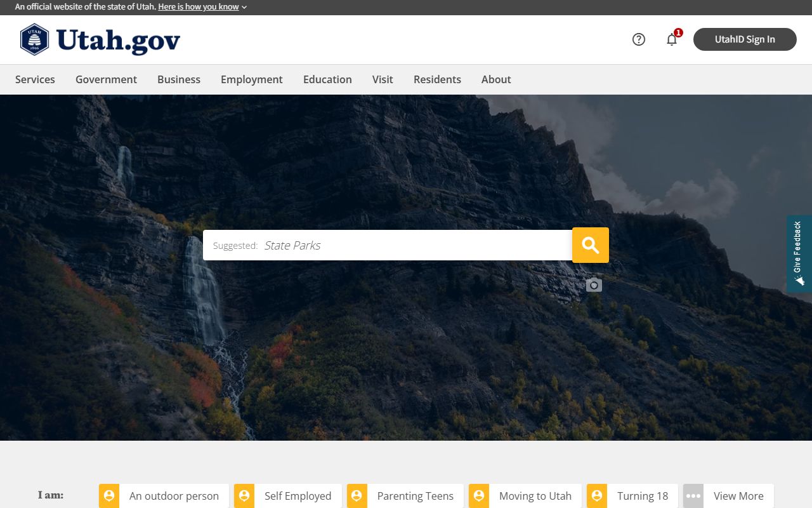
Task: Open the Services menu
Action: [x=35, y=79]
